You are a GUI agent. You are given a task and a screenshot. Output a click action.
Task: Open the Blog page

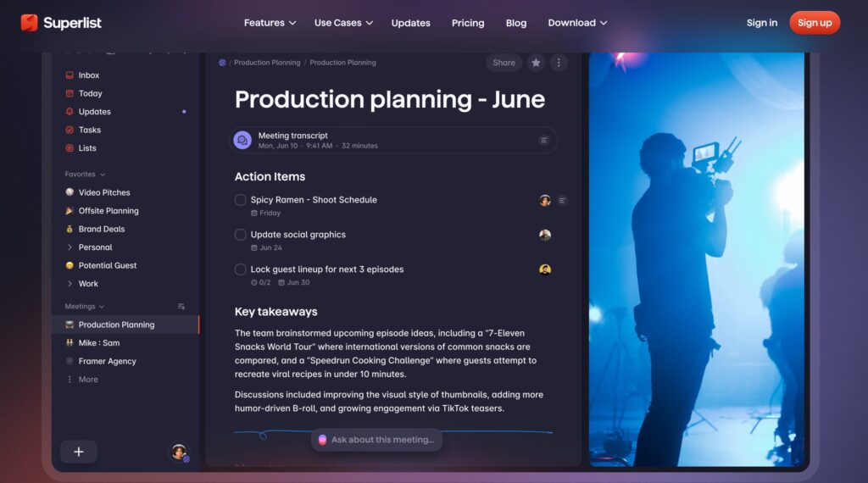click(516, 23)
